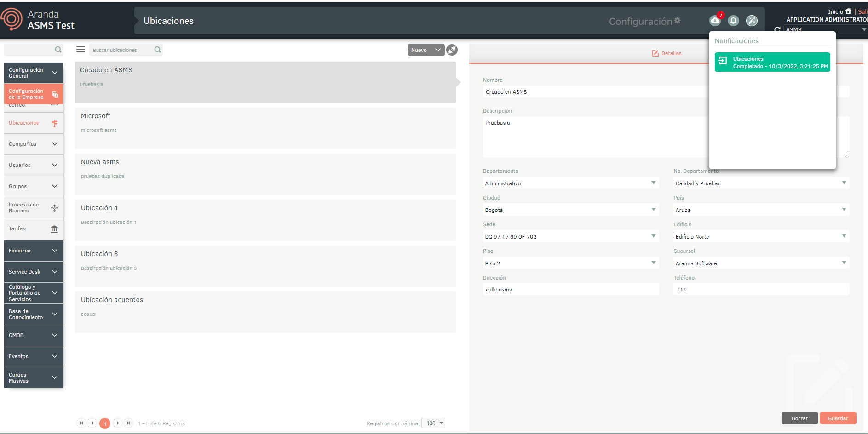Click the wrench tools icon in header
The height and width of the screenshot is (434, 868).
point(752,20)
